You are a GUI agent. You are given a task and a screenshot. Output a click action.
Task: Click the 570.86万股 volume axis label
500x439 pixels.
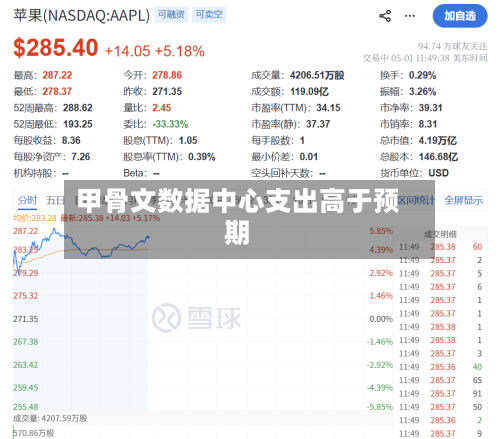coord(33,433)
